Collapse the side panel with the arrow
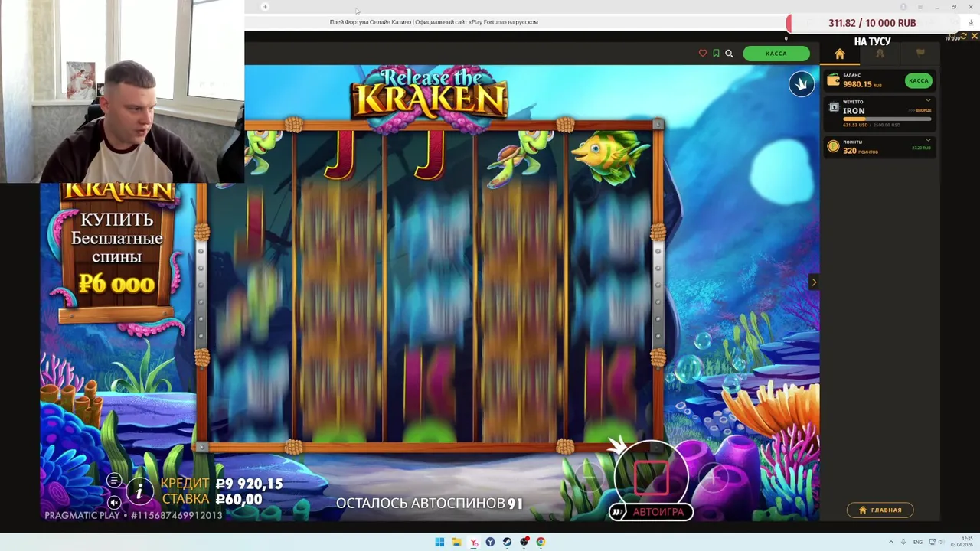980x551 pixels. (x=814, y=282)
